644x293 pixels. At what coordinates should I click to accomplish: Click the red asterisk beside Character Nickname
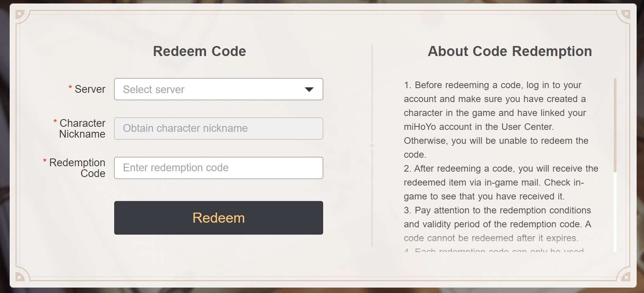coord(55,122)
